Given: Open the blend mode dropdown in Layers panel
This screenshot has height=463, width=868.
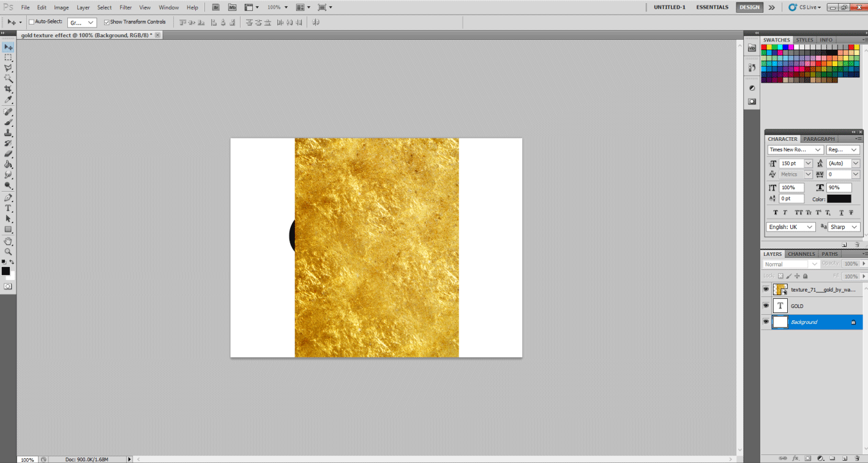Looking at the screenshot, I should coord(790,263).
